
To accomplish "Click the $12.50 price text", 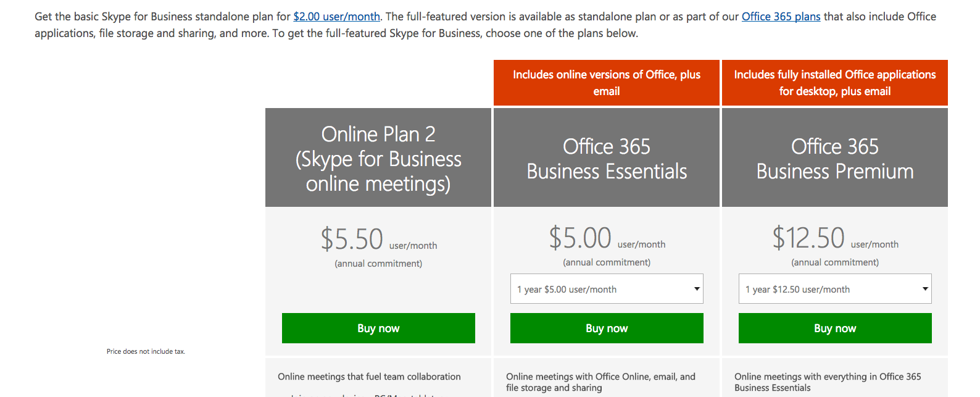I will click(808, 238).
